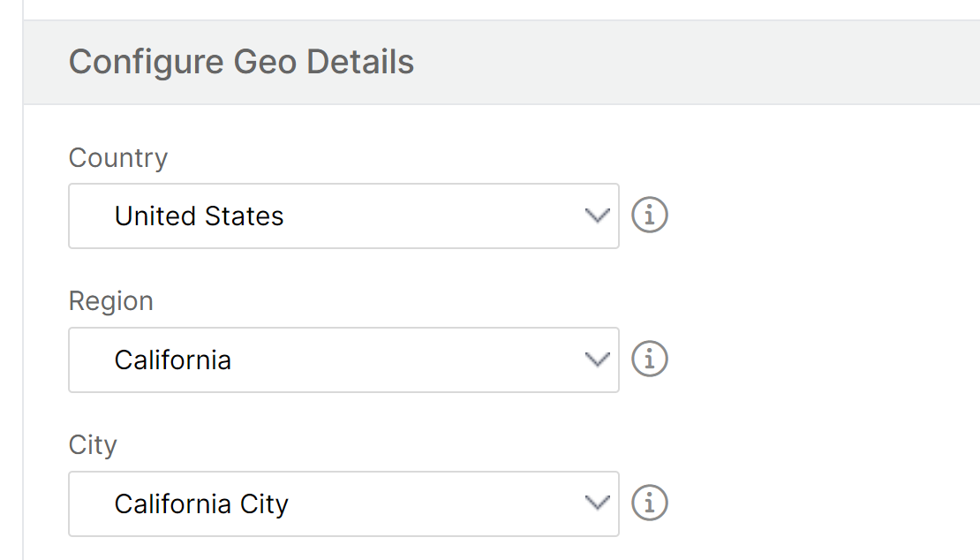This screenshot has height=560, width=980.
Task: Open the Country dropdown showing United States
Action: pos(343,216)
